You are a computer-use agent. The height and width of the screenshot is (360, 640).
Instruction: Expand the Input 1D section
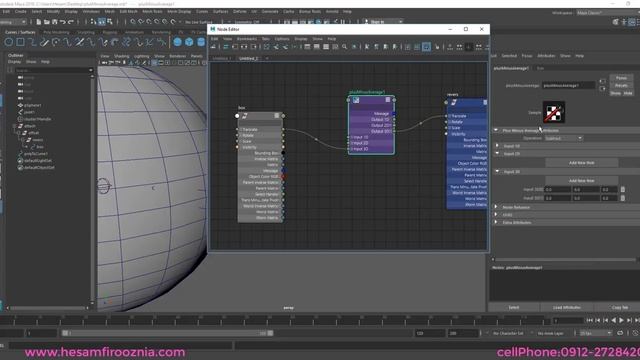pyautogui.click(x=497, y=145)
